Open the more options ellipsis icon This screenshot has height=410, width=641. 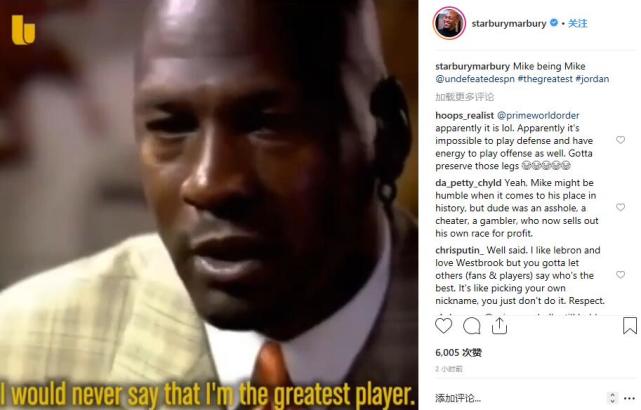tap(629, 398)
